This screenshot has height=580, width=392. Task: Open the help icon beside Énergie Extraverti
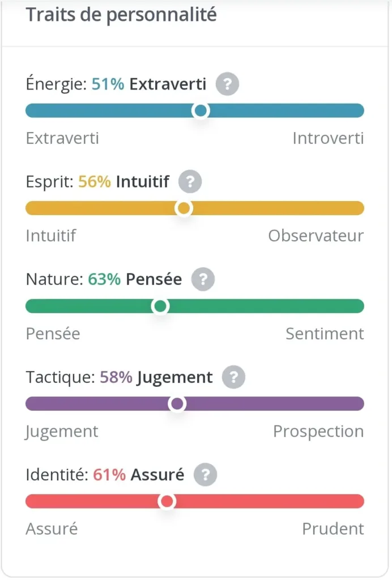[x=227, y=84]
